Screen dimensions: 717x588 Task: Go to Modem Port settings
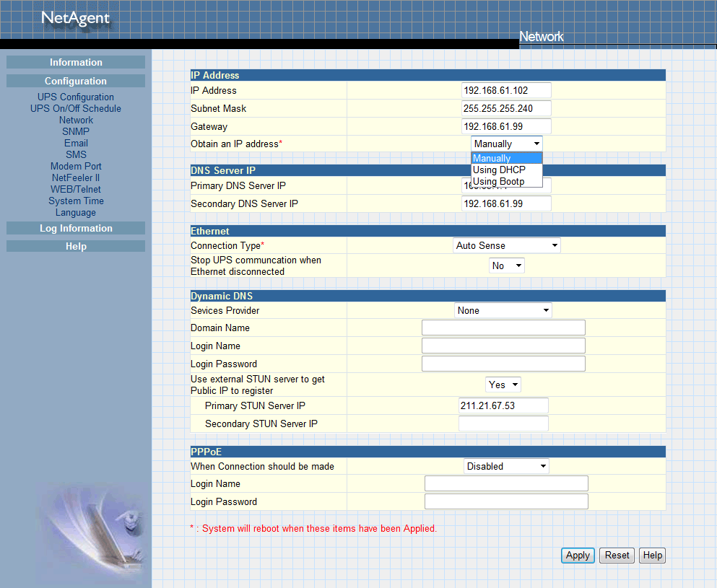[x=76, y=167]
